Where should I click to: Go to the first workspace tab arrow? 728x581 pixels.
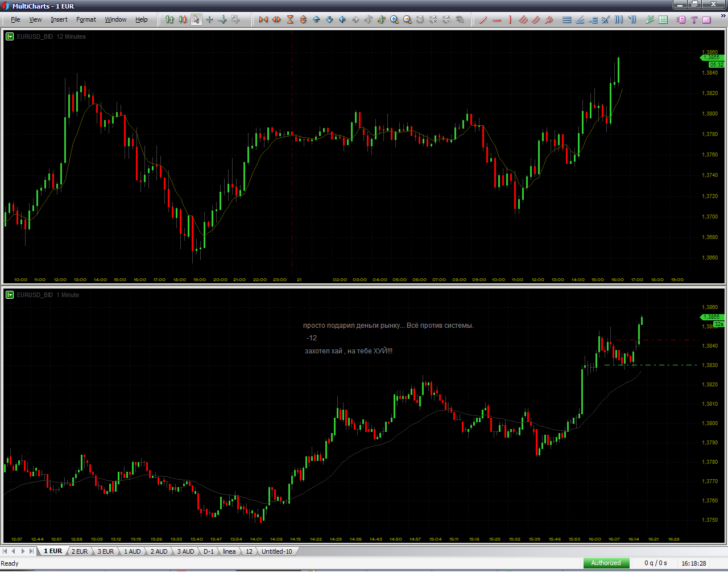(x=5, y=551)
